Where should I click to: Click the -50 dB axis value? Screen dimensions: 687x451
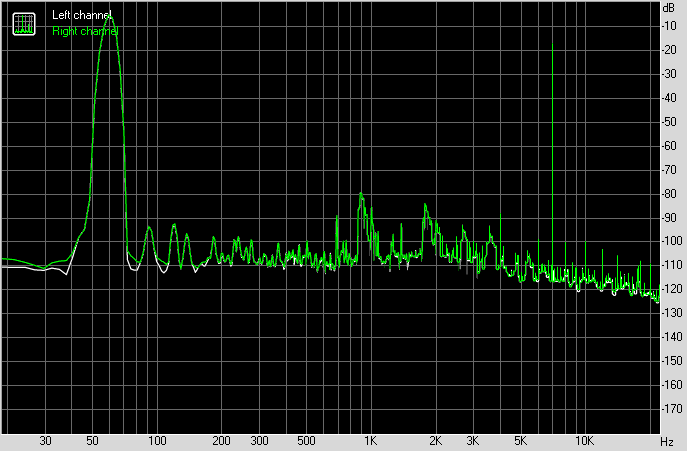click(669, 122)
